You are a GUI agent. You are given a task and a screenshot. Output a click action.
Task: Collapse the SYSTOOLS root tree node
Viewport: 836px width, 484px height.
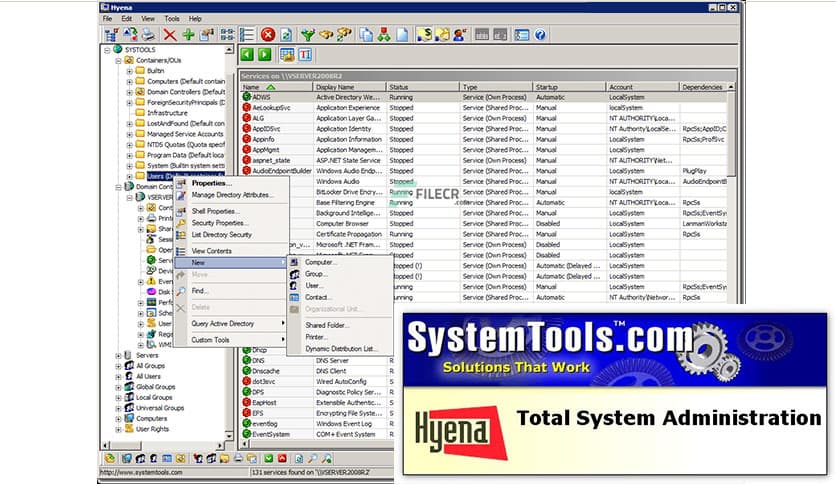pyautogui.click(x=107, y=50)
